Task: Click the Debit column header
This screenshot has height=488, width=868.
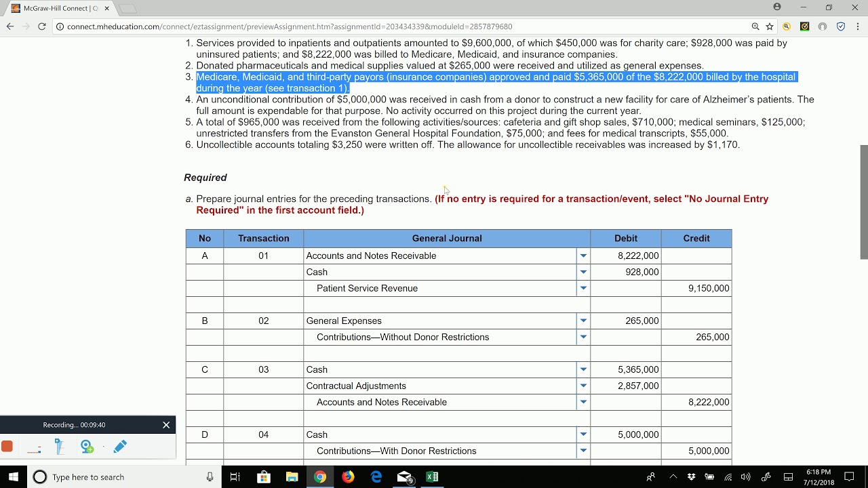Action: coord(626,239)
